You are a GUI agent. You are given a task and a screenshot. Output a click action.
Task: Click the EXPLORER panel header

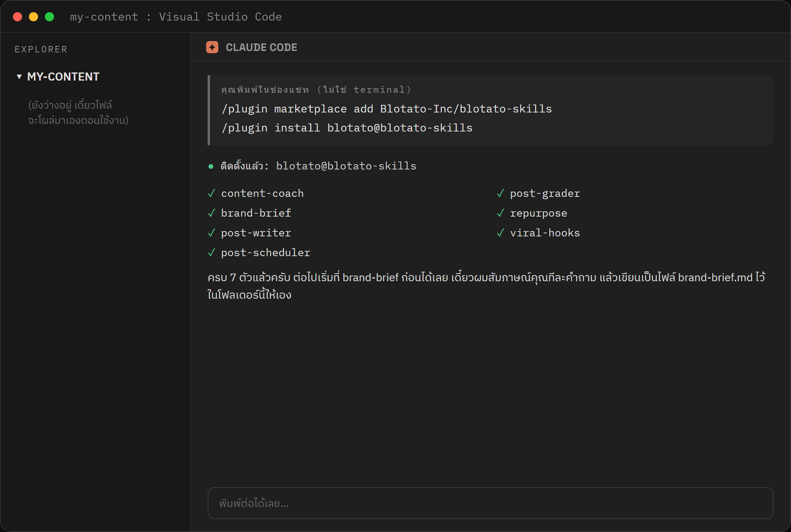point(41,49)
